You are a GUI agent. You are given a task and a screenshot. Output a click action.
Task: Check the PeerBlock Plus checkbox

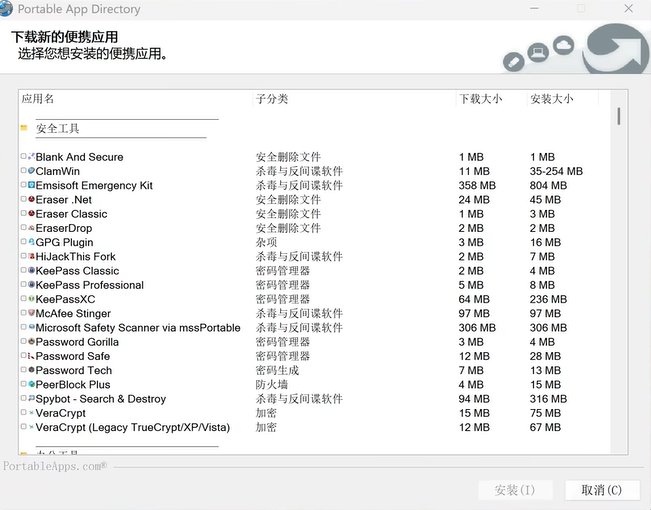click(24, 384)
